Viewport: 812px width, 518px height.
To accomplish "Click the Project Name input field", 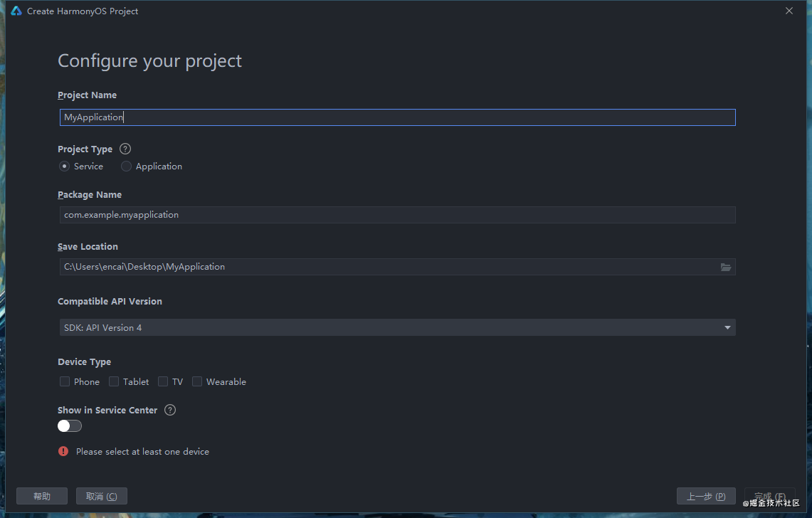I will [x=397, y=117].
